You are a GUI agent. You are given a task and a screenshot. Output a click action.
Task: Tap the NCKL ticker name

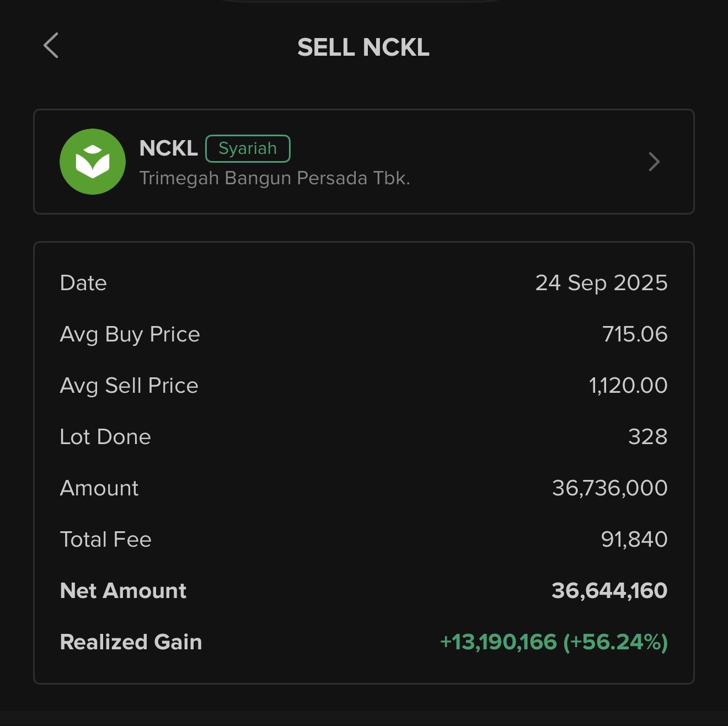[x=168, y=148]
